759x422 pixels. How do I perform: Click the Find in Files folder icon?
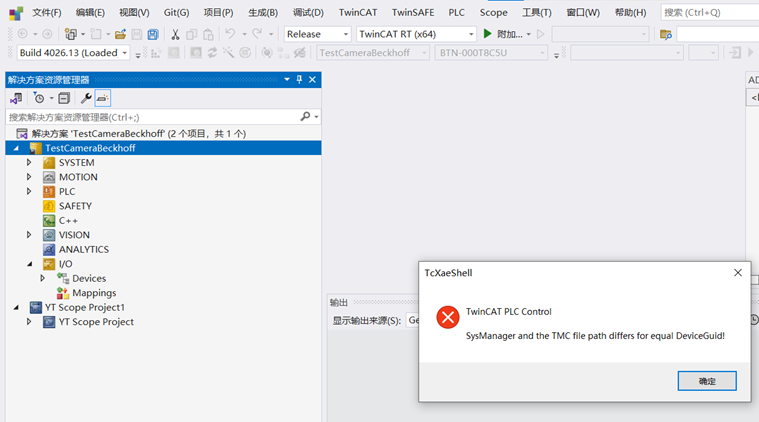pos(666,34)
